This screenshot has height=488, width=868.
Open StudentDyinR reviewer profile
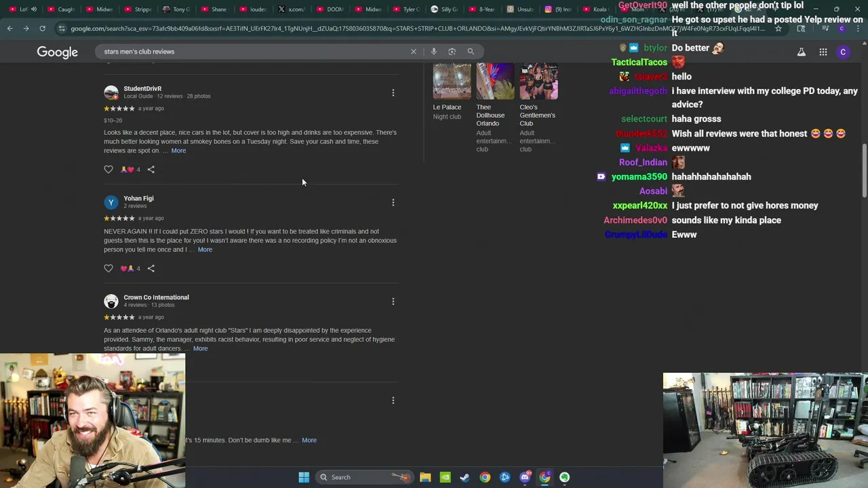[x=142, y=89]
